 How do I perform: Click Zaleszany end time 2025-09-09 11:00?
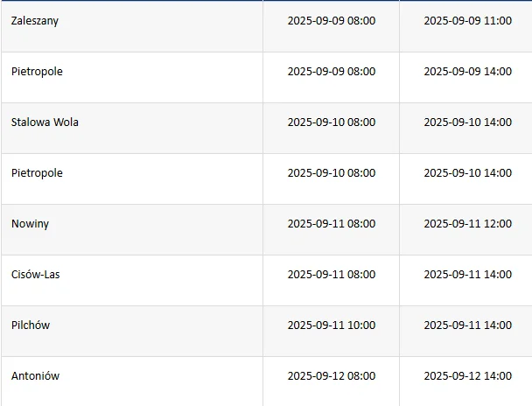(x=467, y=21)
